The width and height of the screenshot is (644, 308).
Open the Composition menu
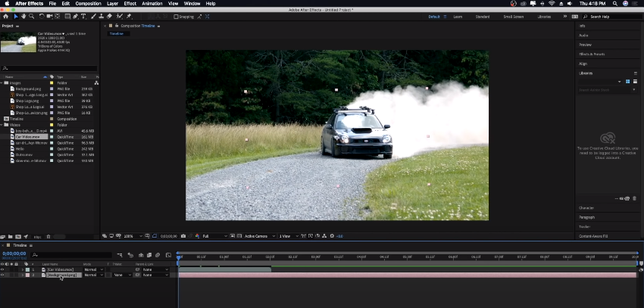(88, 4)
